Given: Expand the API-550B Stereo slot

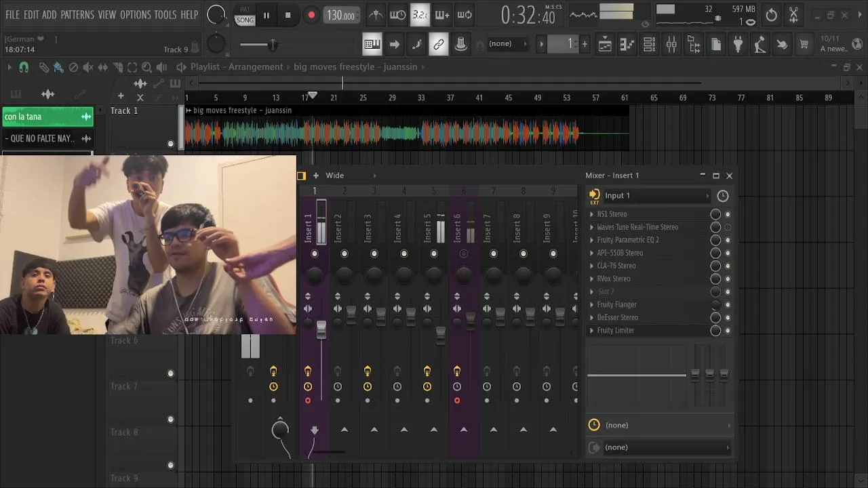Looking at the screenshot, I should [x=591, y=253].
